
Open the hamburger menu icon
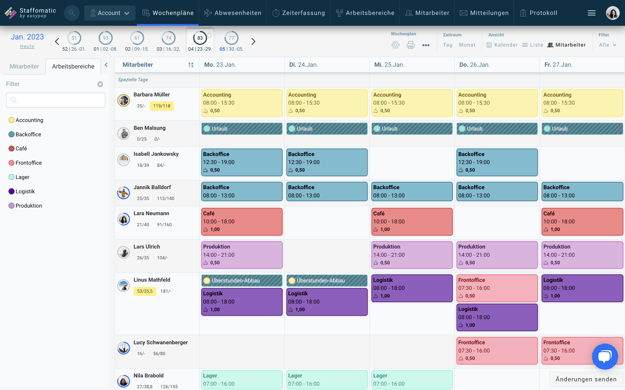[592, 13]
